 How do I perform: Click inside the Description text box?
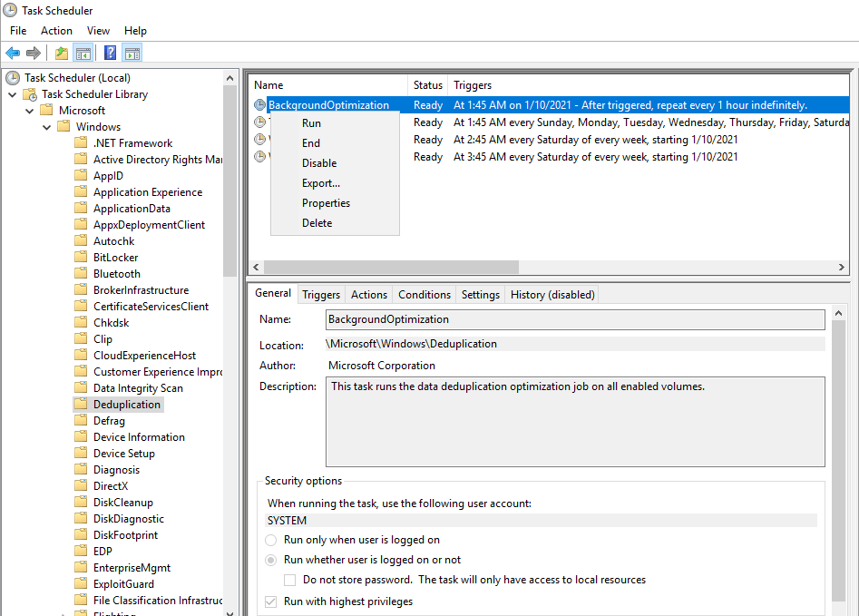tap(575, 422)
